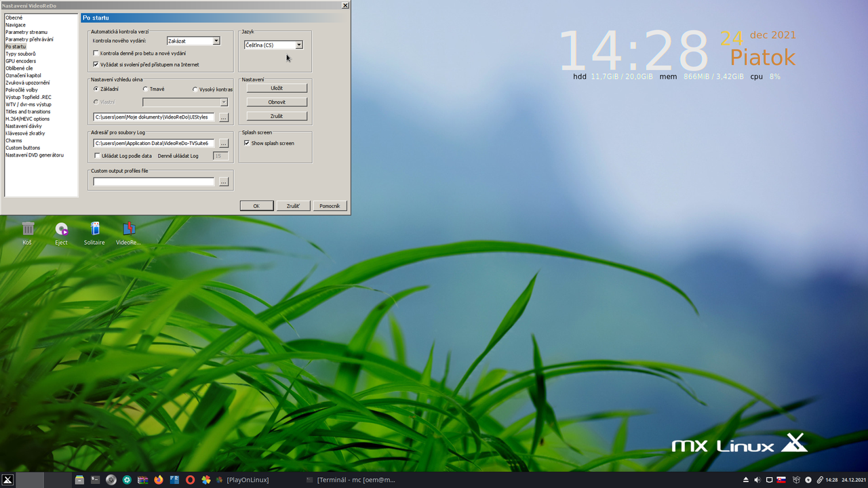Open the Nastavení DVD generátoru page
The image size is (868, 488).
click(35, 155)
